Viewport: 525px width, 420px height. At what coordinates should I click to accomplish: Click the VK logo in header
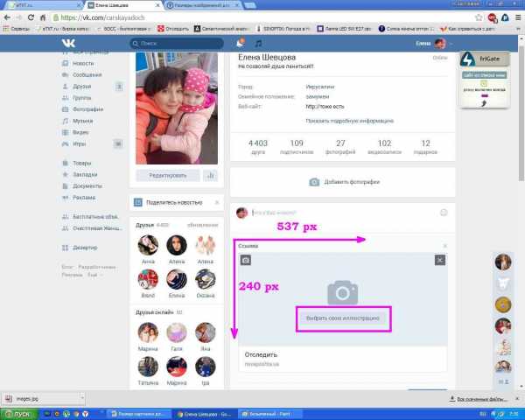pyautogui.click(x=68, y=43)
